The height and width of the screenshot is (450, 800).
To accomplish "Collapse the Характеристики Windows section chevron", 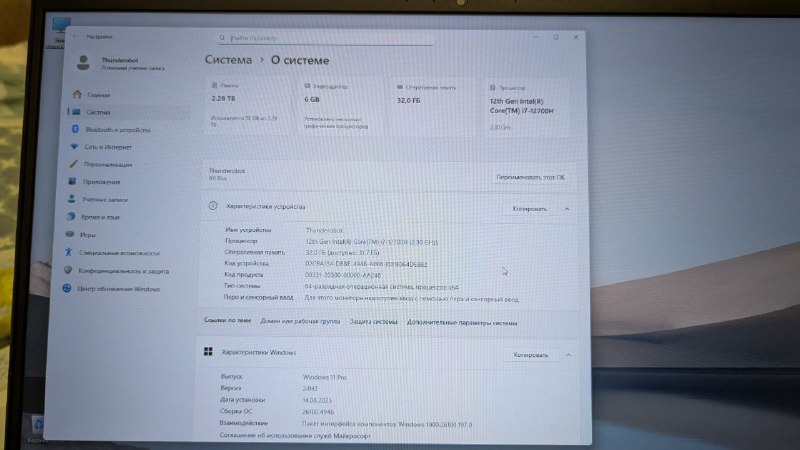I will [568, 355].
